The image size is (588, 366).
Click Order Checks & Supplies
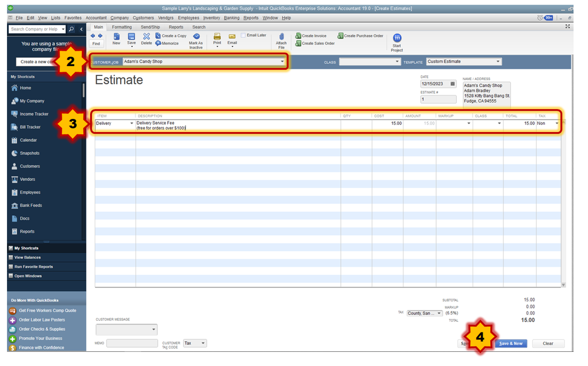click(42, 329)
